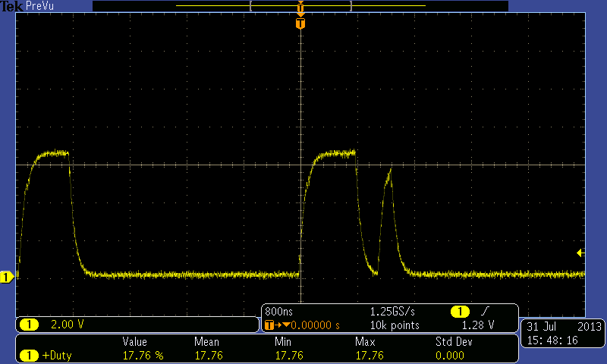Click the trigger source channel 1 badge
This screenshot has width=607, height=364.
tap(460, 312)
